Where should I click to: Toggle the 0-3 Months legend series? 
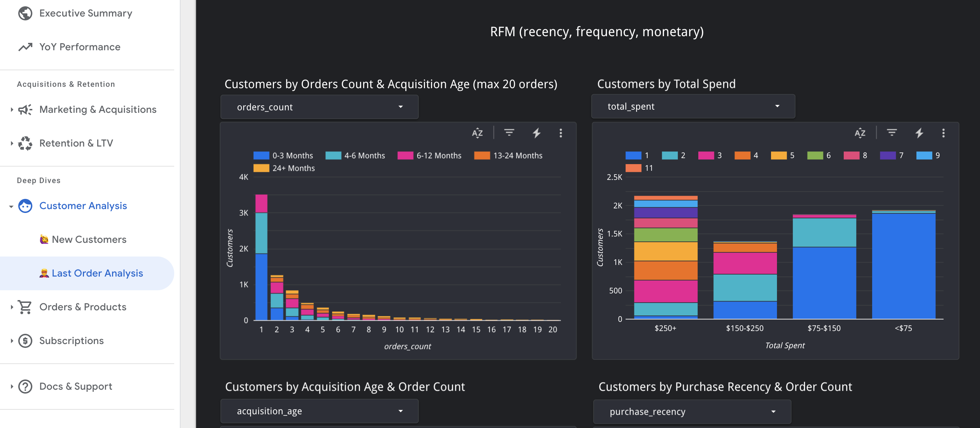283,156
